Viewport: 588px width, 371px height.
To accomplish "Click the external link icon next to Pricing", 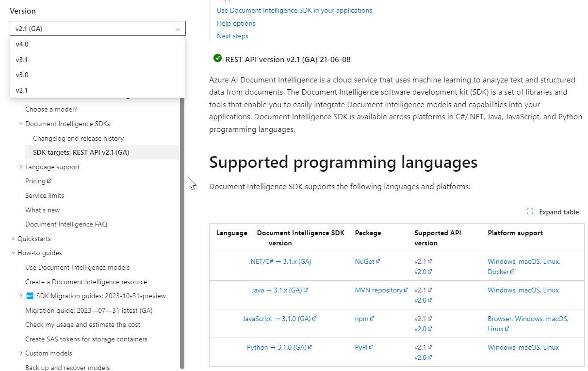I will (x=49, y=181).
